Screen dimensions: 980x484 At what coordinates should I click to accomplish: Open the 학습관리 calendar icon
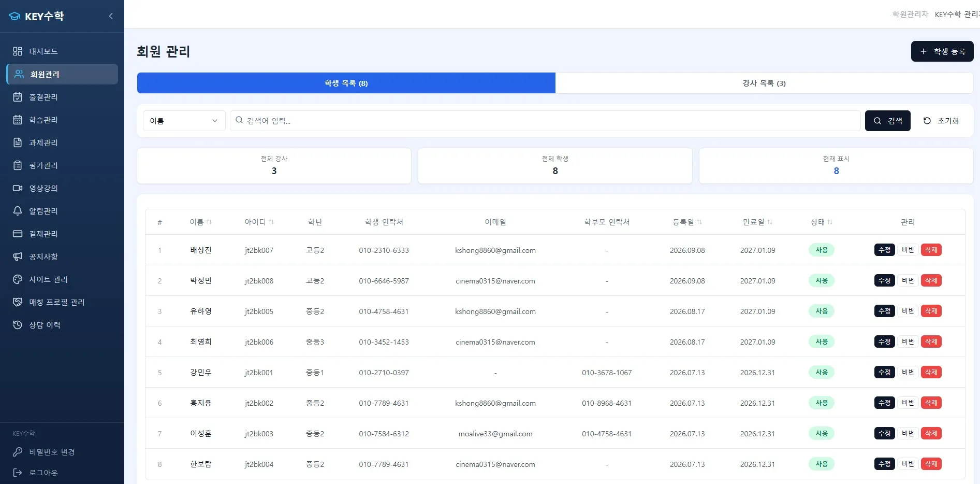(x=18, y=120)
